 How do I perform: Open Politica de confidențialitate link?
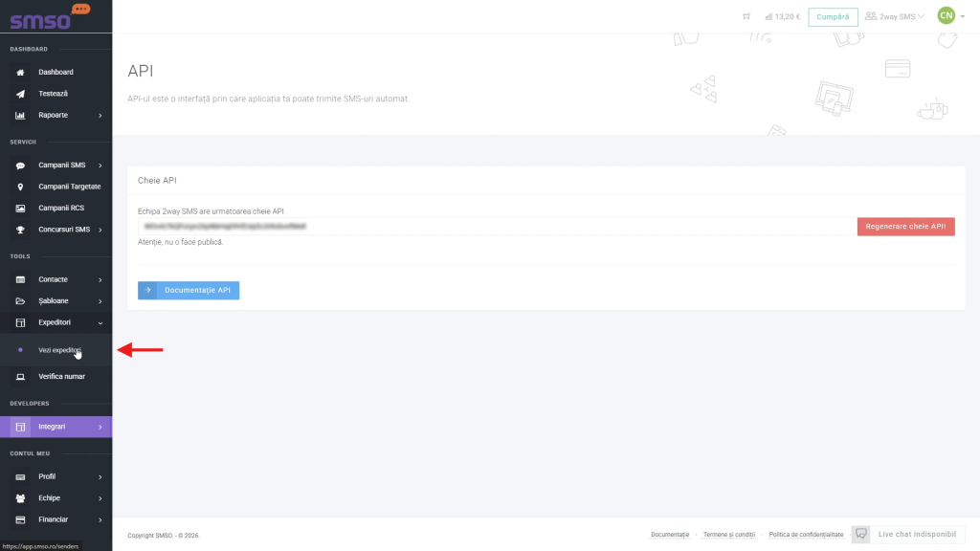(806, 535)
